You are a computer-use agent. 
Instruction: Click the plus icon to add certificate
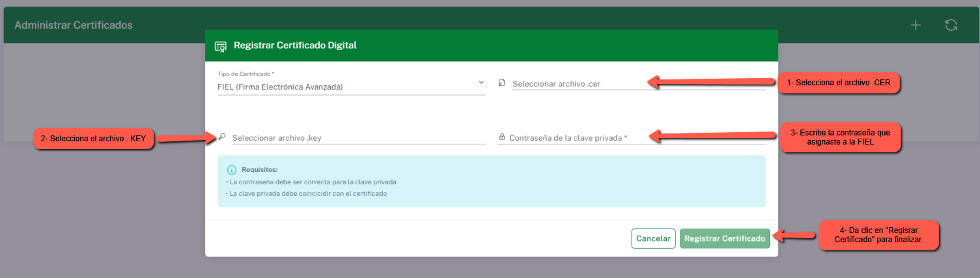pyautogui.click(x=916, y=25)
